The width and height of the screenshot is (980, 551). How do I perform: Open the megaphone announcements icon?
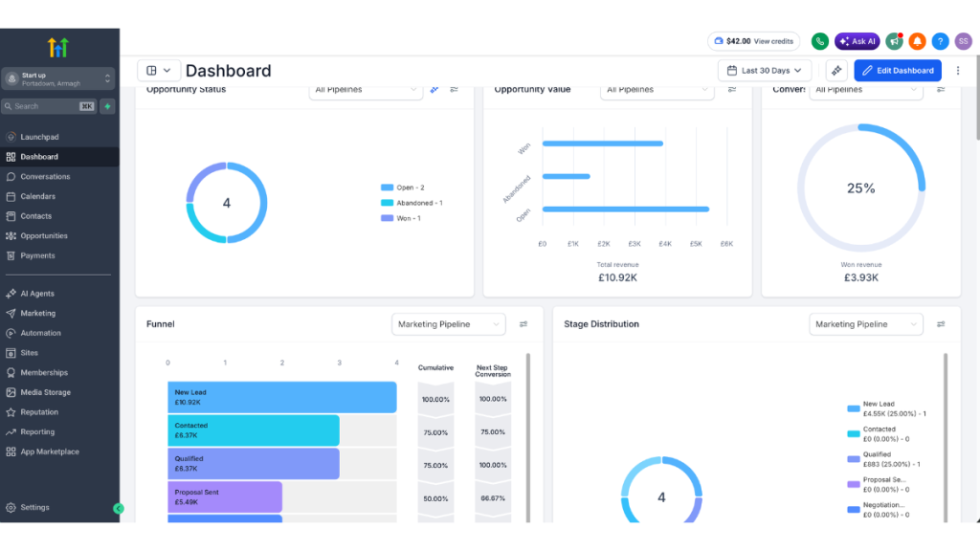tap(895, 41)
